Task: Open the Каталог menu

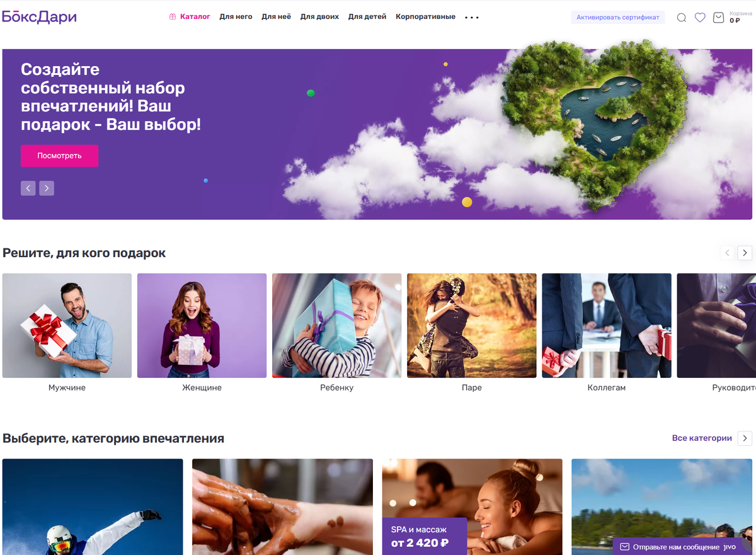Action: (x=190, y=17)
